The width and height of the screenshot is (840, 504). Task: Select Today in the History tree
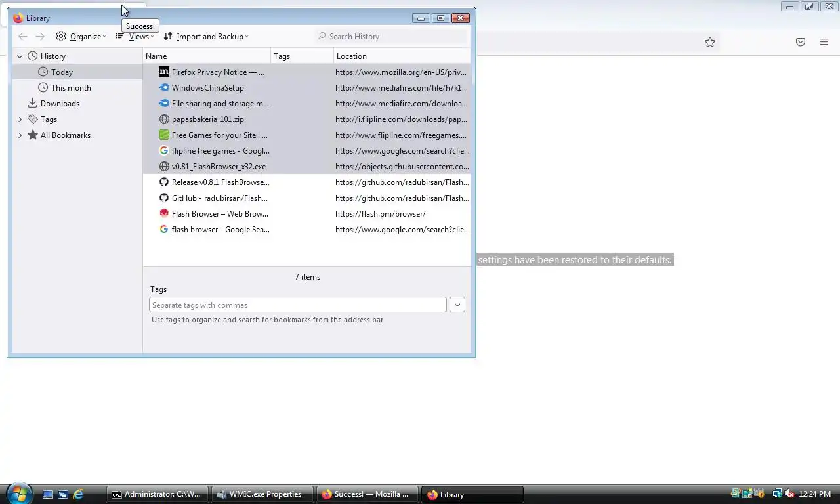coord(77,72)
